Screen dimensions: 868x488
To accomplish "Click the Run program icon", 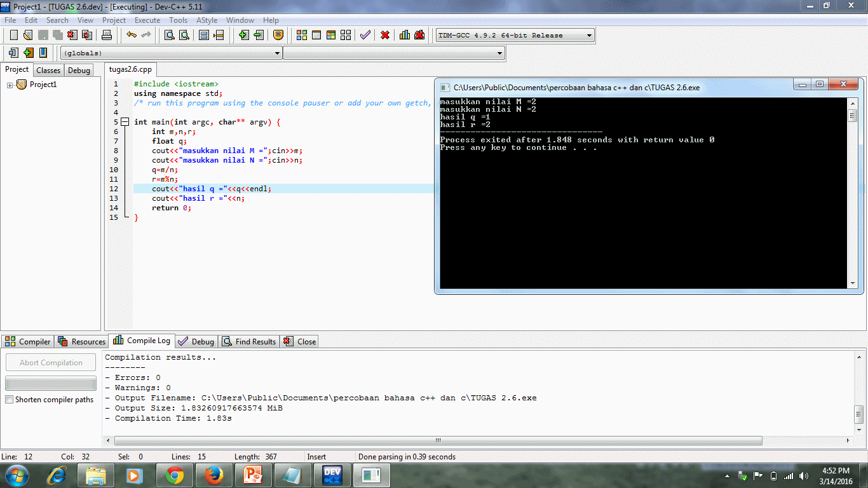I will tap(316, 35).
